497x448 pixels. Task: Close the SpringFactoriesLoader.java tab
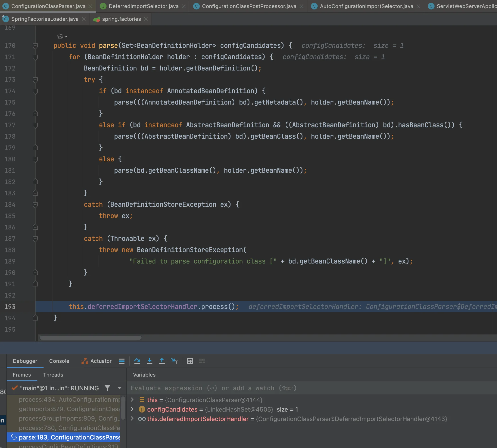[x=84, y=19]
